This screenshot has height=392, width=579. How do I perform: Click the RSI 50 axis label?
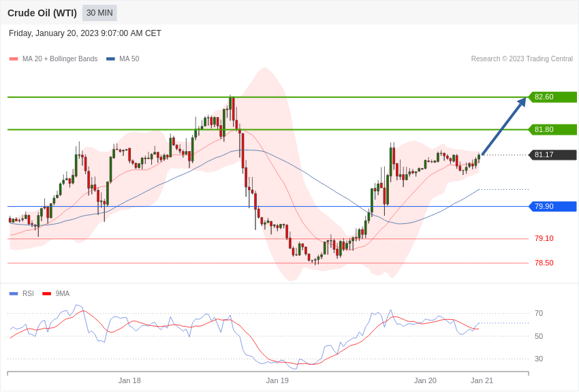click(539, 336)
